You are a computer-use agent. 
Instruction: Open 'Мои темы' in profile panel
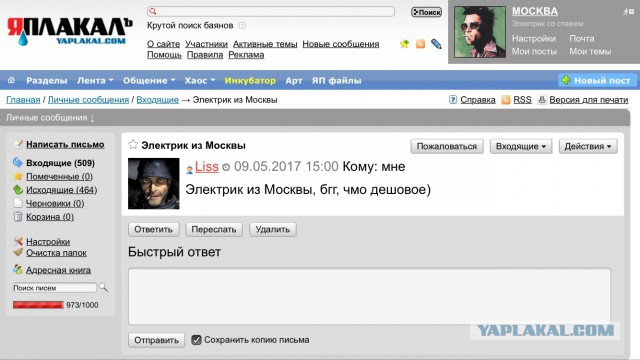590,51
